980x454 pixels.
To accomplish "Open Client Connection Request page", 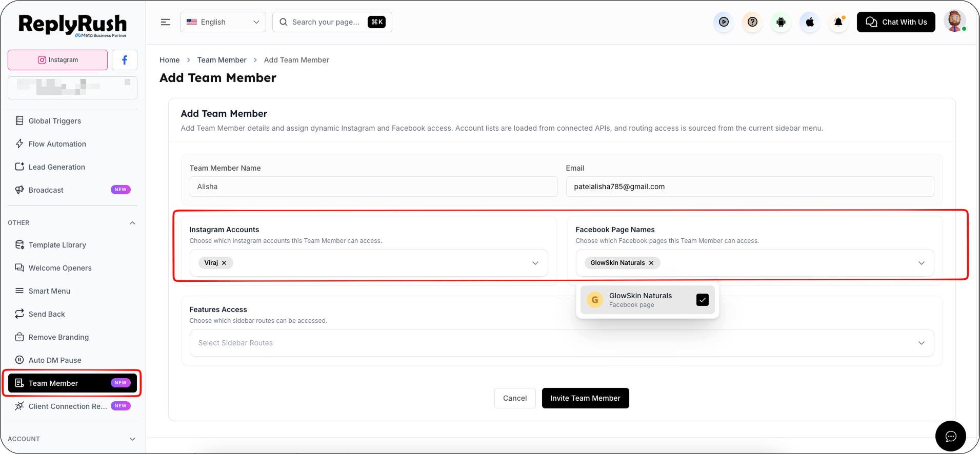I will 72,406.
